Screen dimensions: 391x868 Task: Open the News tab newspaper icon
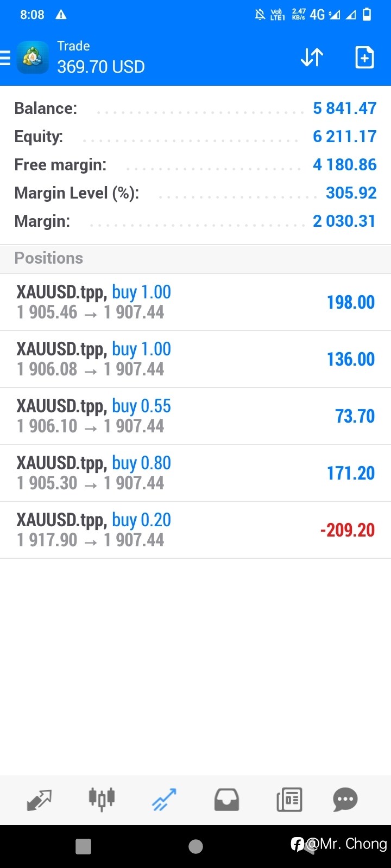click(x=289, y=800)
